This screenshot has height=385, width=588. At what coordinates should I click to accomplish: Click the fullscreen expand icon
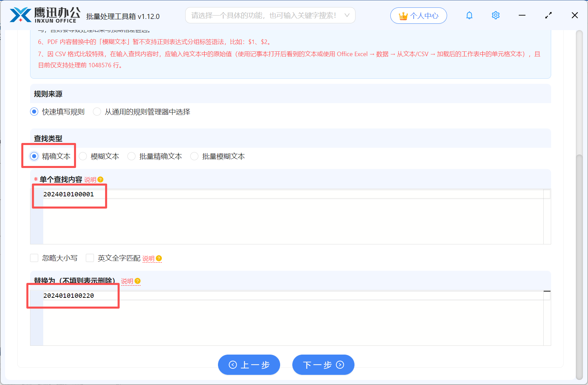point(548,15)
